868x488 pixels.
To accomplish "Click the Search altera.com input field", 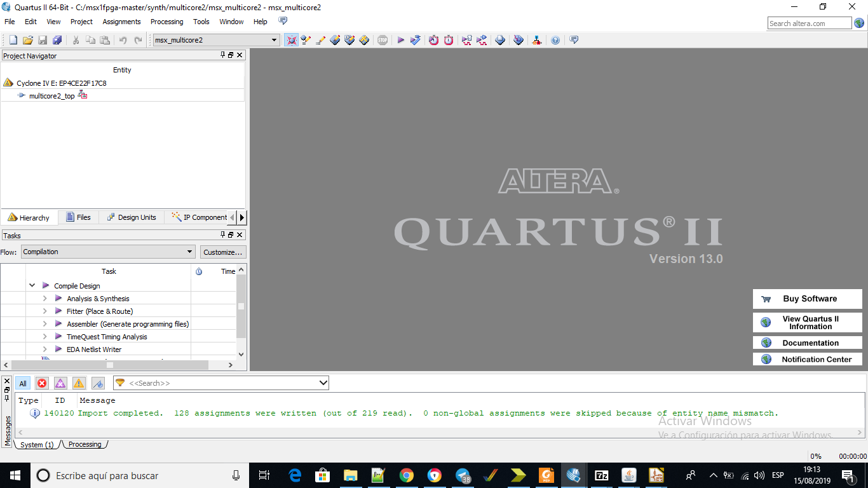I will coord(809,24).
